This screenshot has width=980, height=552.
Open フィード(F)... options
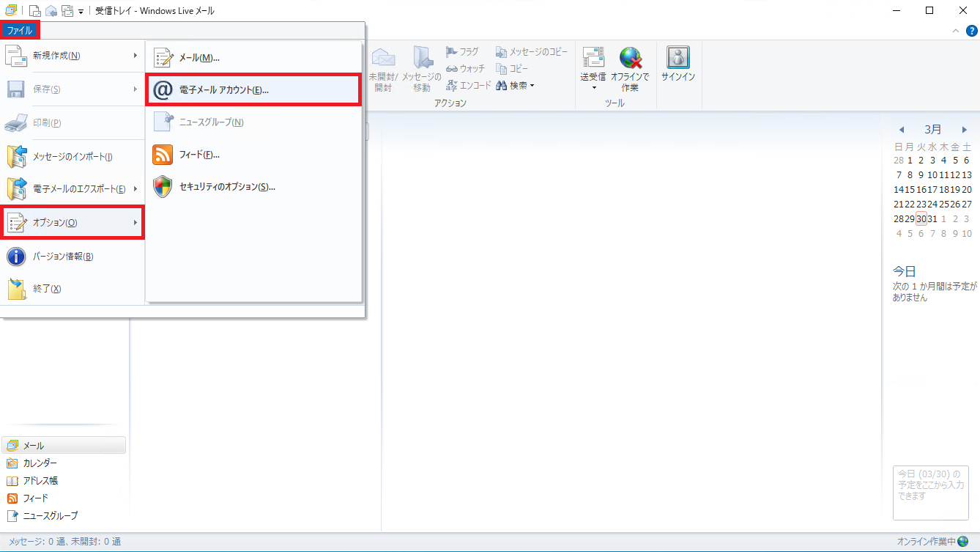253,155
